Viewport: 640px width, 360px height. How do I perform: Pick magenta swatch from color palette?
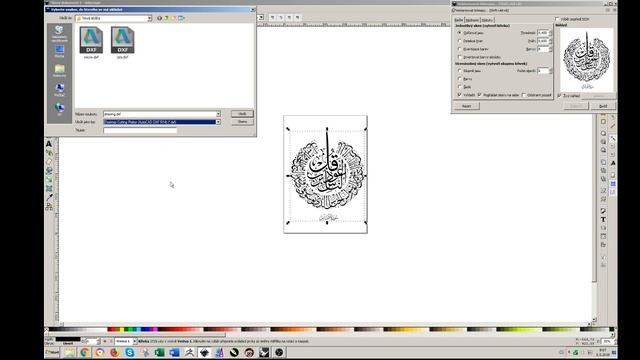click(x=155, y=329)
